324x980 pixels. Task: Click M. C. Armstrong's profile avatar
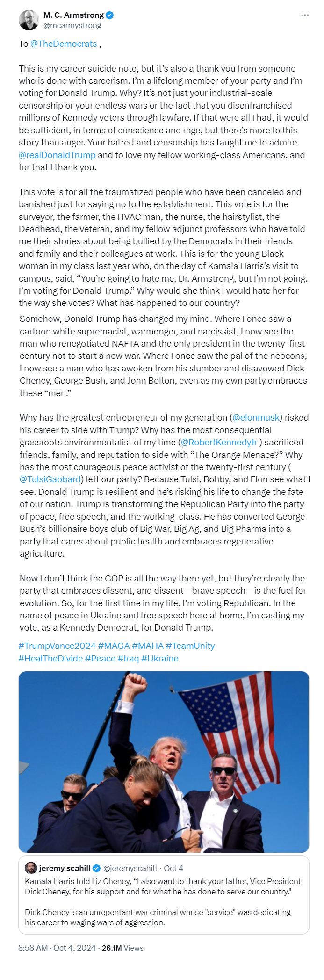29,20
